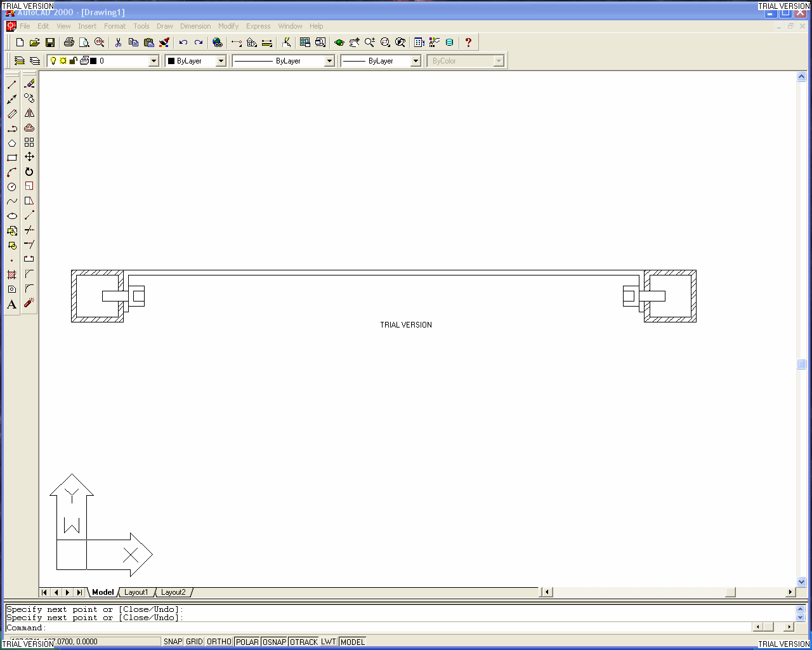Expand the lineweight ByLayer dropdown

tap(416, 61)
